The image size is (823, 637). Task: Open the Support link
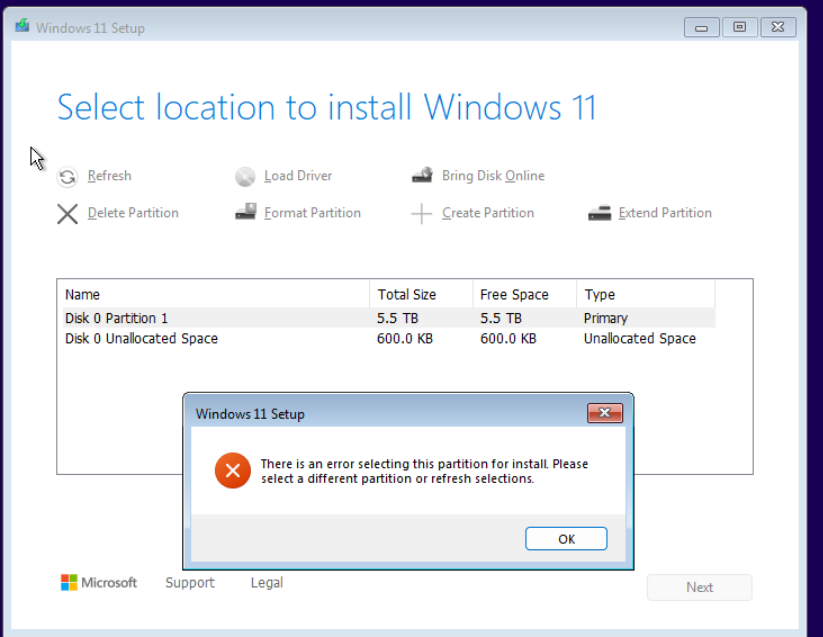coord(190,582)
